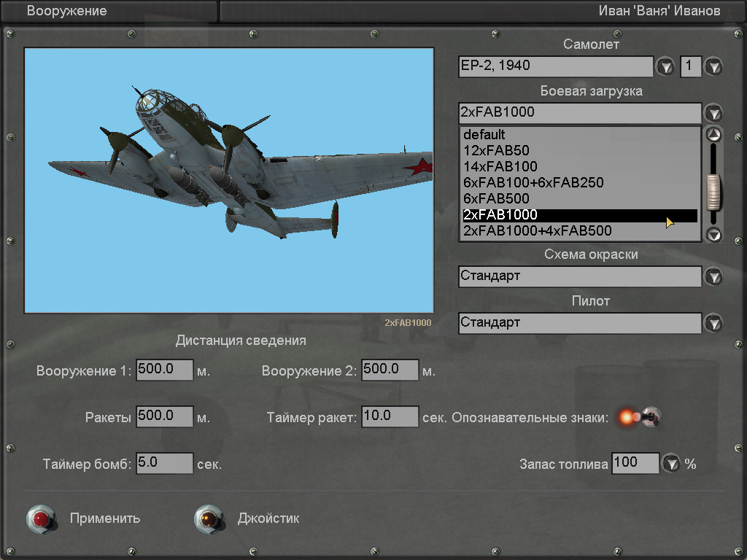
Task: Click the Таймер ракет input field
Action: pos(390,416)
